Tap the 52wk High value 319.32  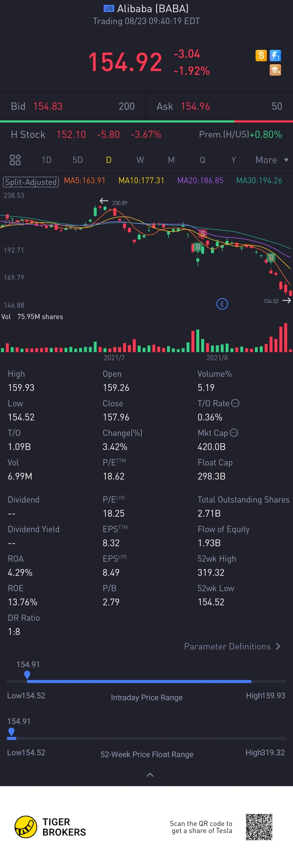coord(211,573)
